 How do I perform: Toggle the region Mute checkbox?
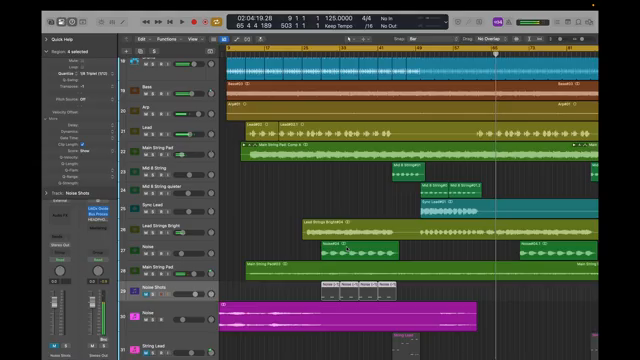coord(82,61)
